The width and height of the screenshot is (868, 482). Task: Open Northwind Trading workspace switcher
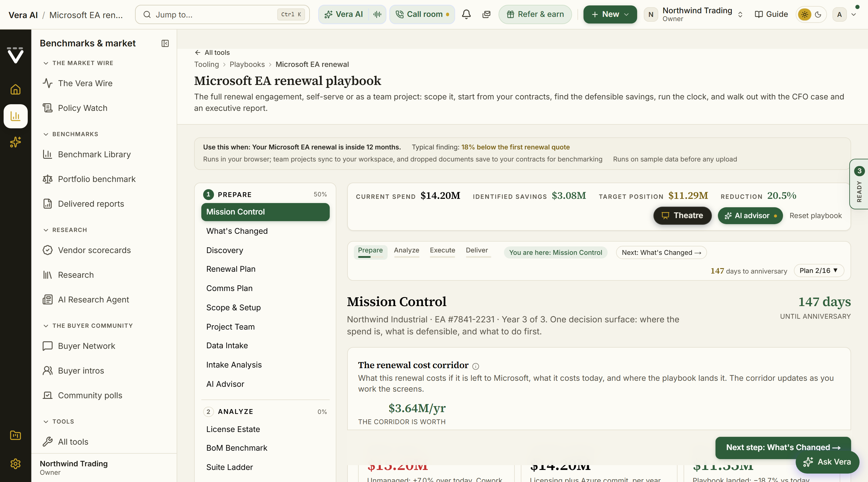pos(694,14)
